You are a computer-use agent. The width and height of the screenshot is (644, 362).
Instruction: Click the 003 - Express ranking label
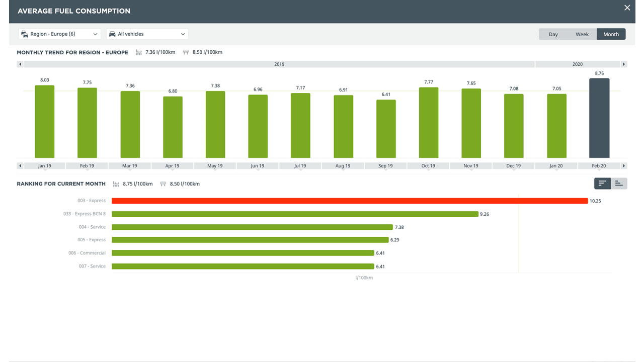point(92,200)
